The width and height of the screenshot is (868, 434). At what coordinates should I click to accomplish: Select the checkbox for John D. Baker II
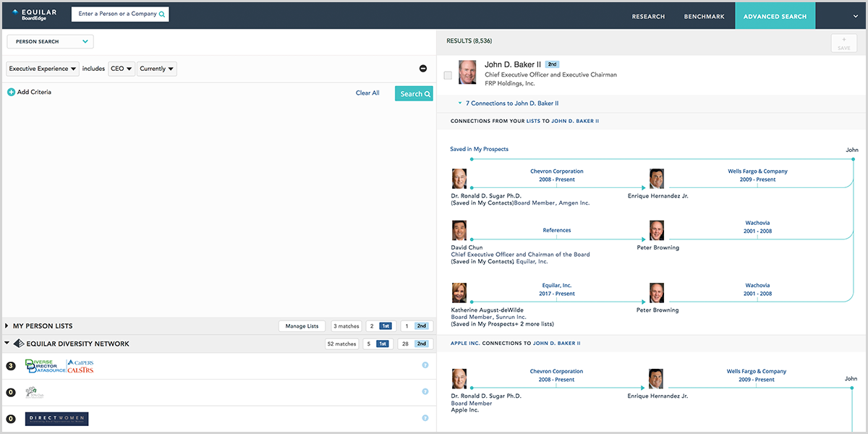tap(448, 75)
